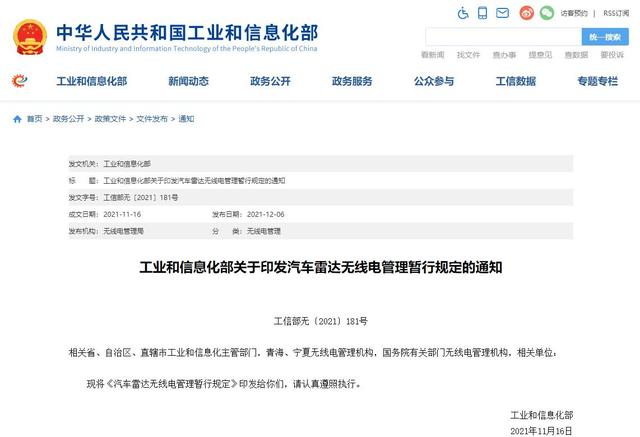Open the RSS订阅 link

(x=616, y=13)
